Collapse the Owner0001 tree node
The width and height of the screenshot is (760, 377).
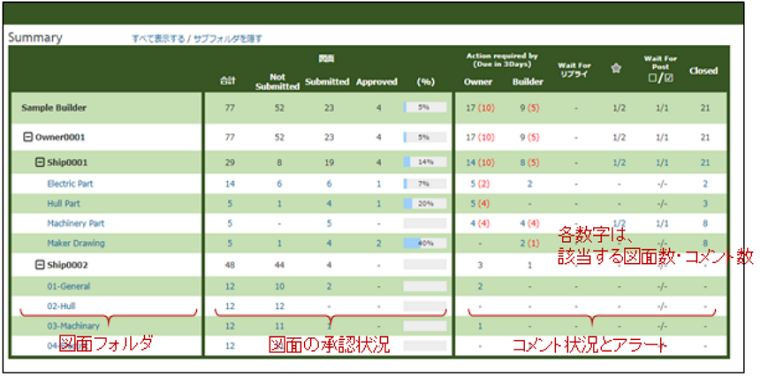pos(28,137)
